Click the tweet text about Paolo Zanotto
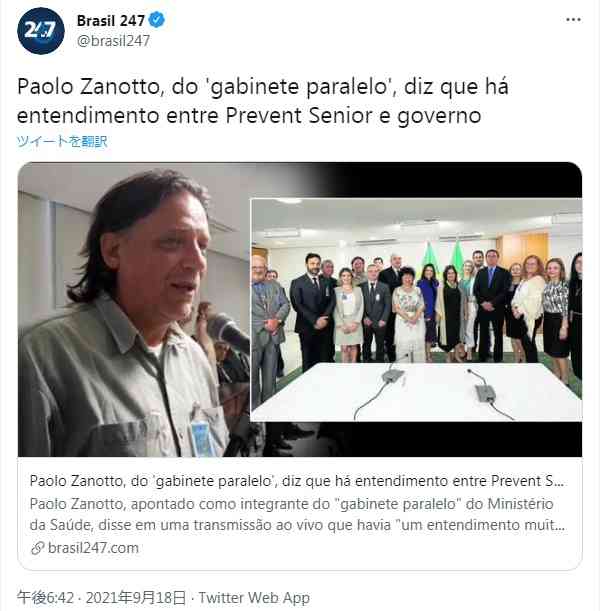This screenshot has width=601, height=611. 262,101
